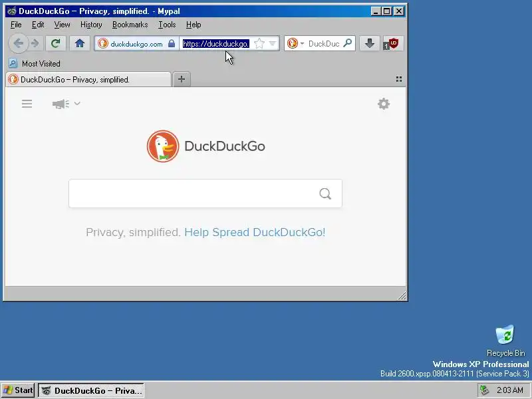Follow the Help Spread DuckDuckGo! link
Image resolution: width=532 pixels, height=399 pixels.
(255, 232)
